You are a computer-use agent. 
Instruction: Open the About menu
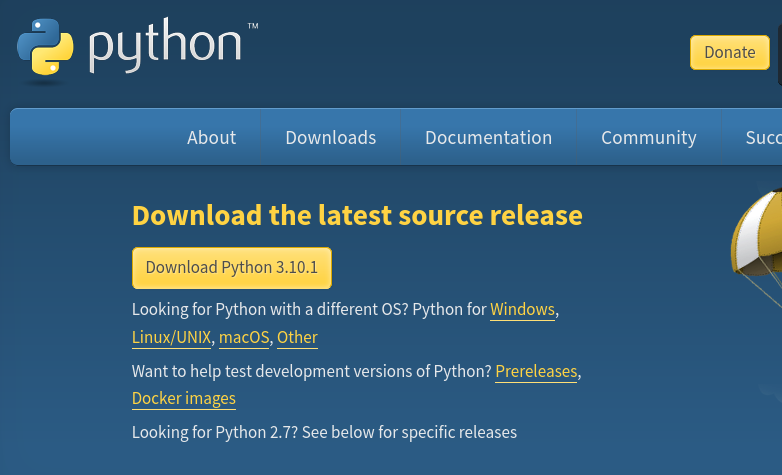(211, 137)
